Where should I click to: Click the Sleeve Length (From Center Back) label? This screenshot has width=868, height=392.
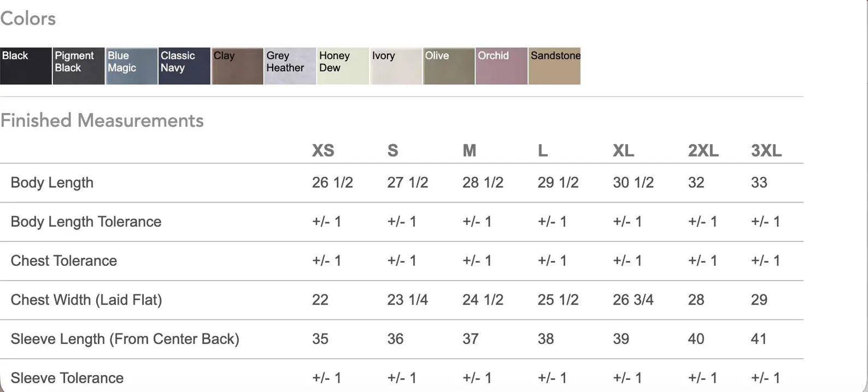tap(125, 339)
